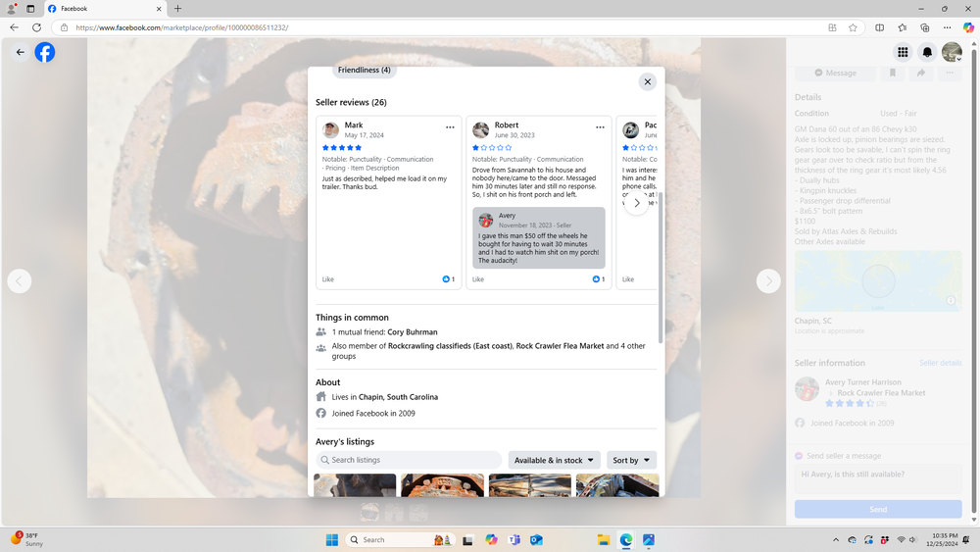The height and width of the screenshot is (552, 980).
Task: Open Rockcrawling classifieds (East coast) group
Action: point(450,346)
